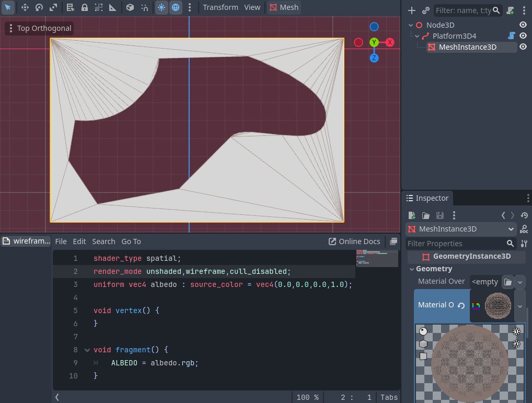Go to next edited object in history

tap(512, 215)
